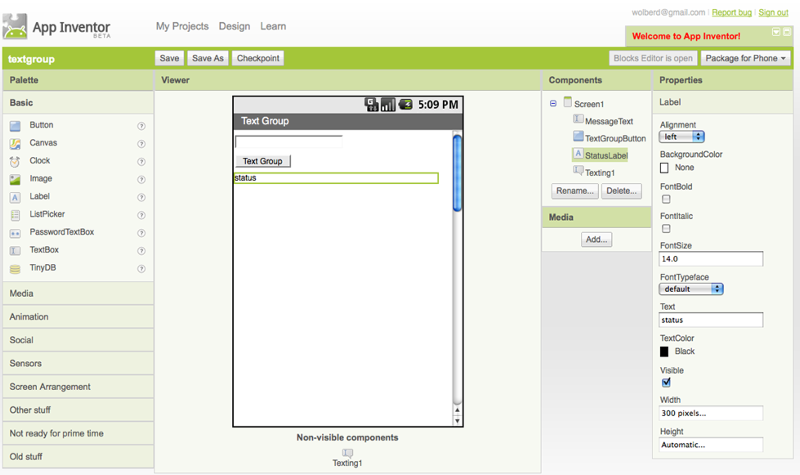The width and height of the screenshot is (800, 475).
Task: Expand the Old stuff palette section
Action: pyautogui.click(x=78, y=457)
